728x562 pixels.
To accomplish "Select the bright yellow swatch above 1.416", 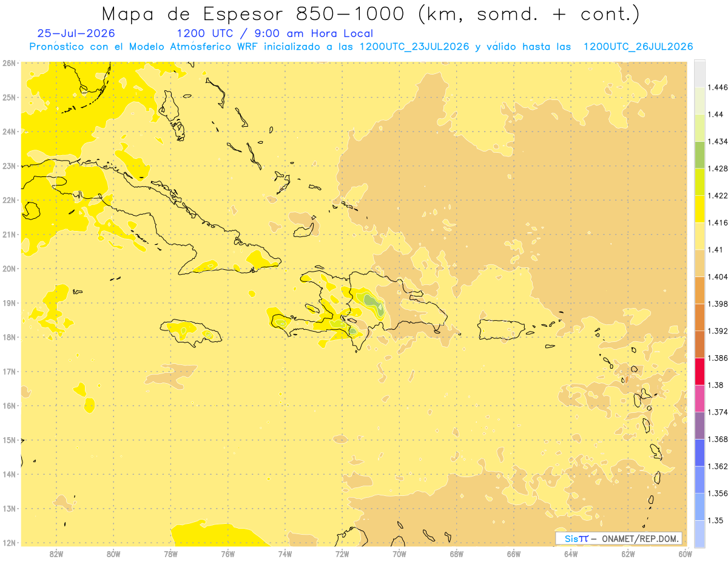I will [x=699, y=209].
